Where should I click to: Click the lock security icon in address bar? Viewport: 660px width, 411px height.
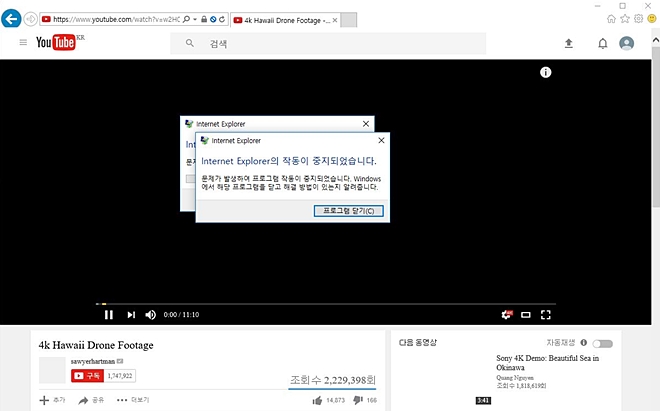click(x=204, y=19)
